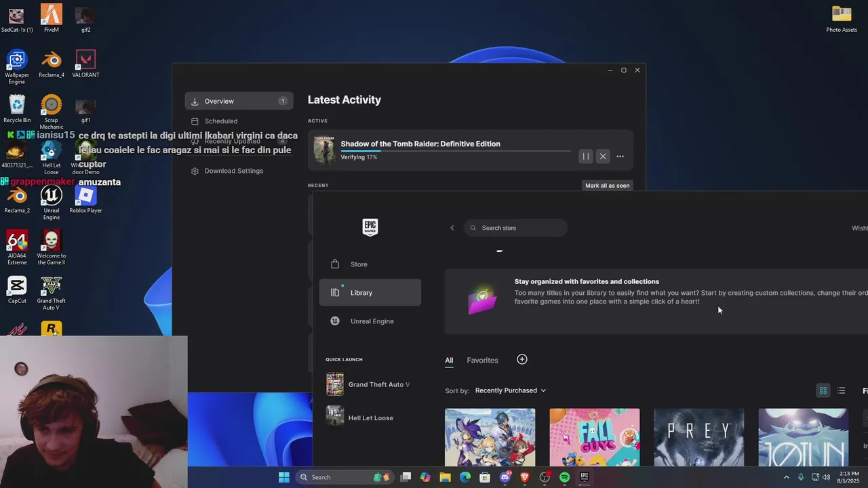Click Mark all as seen button
The width and height of the screenshot is (868, 488).
pyautogui.click(x=608, y=186)
